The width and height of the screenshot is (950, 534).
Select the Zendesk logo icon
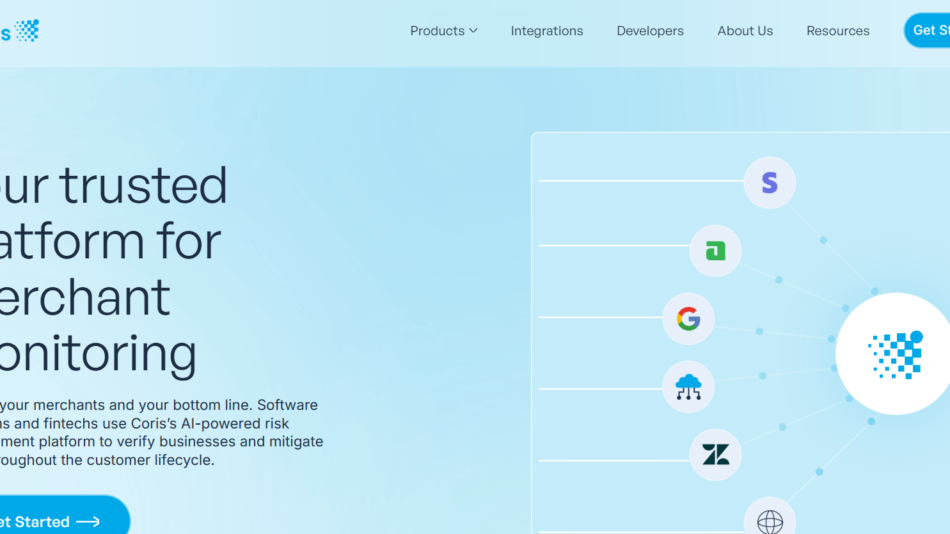(715, 455)
